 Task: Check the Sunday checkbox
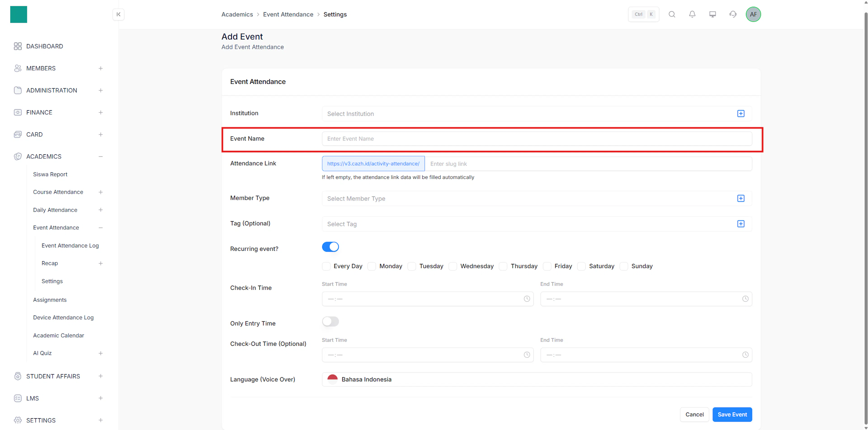point(624,266)
